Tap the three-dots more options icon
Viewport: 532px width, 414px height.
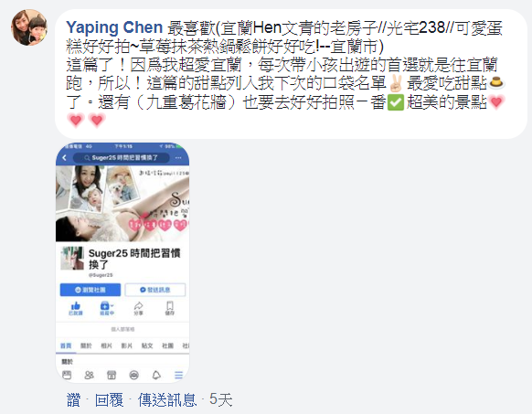click(178, 158)
